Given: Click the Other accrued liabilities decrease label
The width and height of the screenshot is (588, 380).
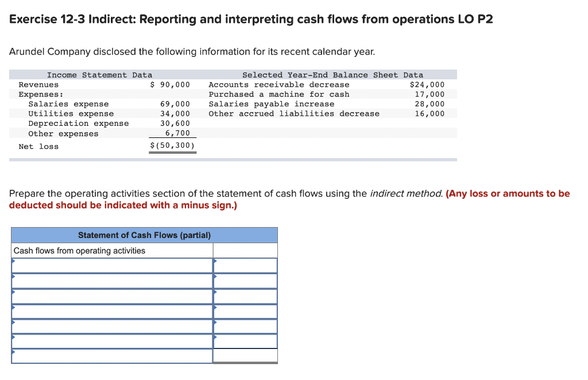Looking at the screenshot, I should pos(294,114).
